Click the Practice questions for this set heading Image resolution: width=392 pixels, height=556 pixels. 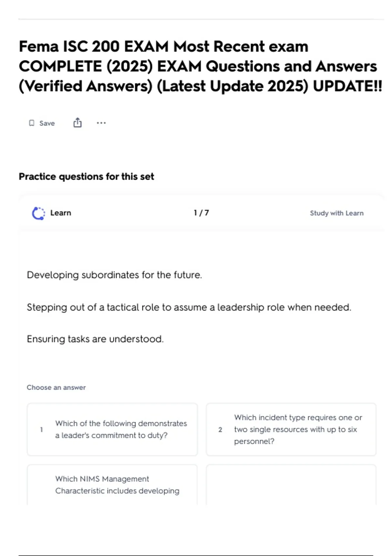[x=86, y=177]
